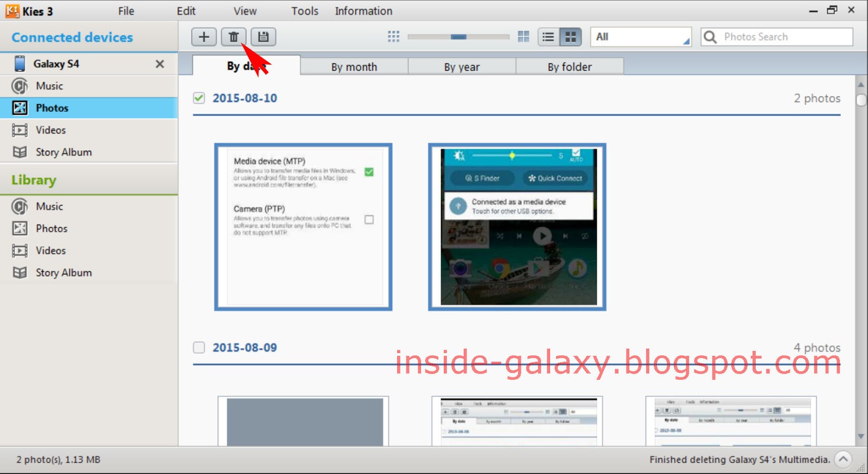
Task: Check the 2015-08-09 date checkbox
Action: [199, 347]
